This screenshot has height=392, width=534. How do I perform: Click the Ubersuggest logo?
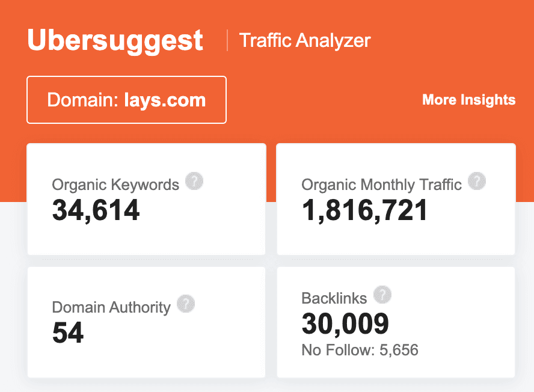coord(115,40)
